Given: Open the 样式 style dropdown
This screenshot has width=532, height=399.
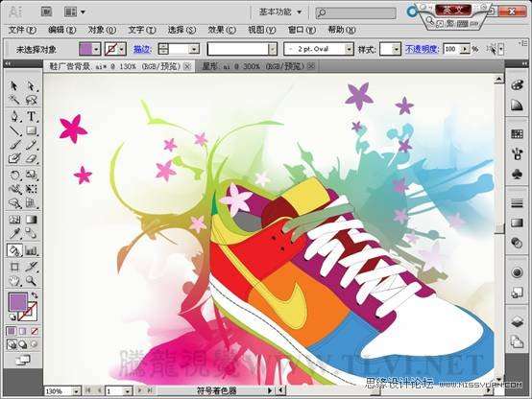Looking at the screenshot, I should click(396, 50).
